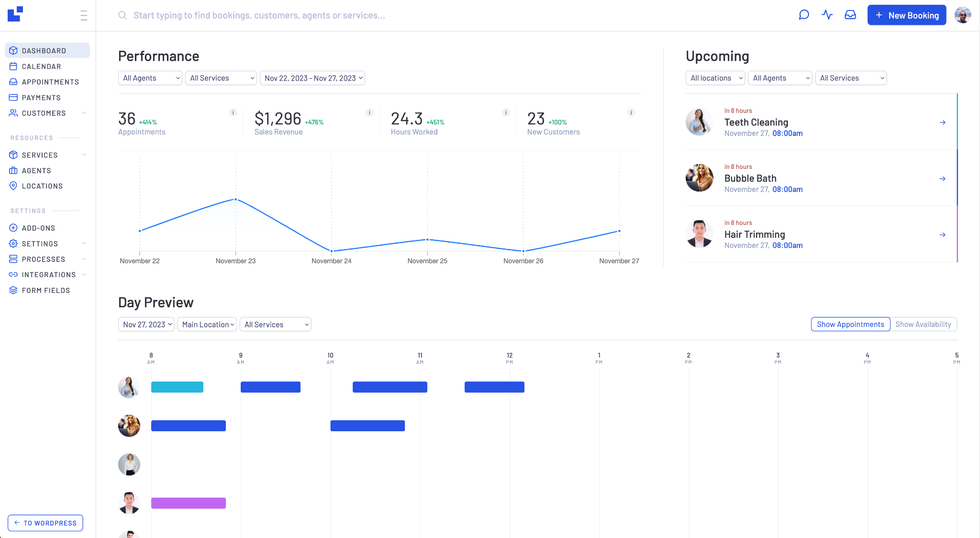This screenshot has height=538, width=980.
Task: Open Form Fields settings
Action: pyautogui.click(x=45, y=290)
